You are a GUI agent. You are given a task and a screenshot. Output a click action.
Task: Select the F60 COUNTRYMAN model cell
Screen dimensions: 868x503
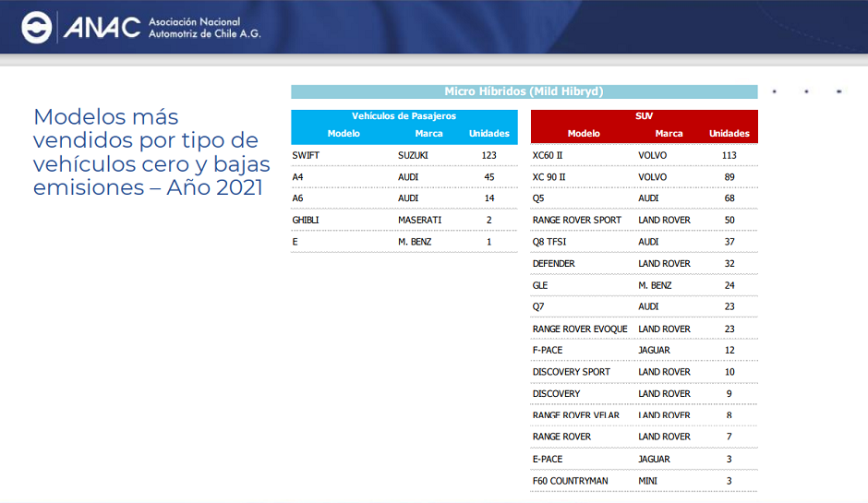click(570, 482)
